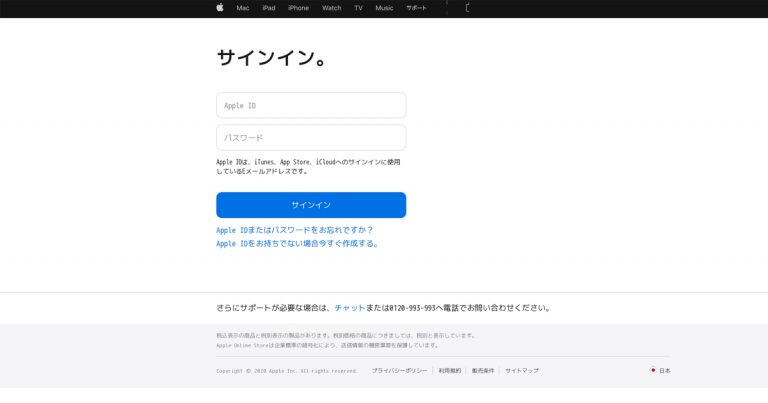
Task: Select iPhone in the top navigation
Action: 298,8
